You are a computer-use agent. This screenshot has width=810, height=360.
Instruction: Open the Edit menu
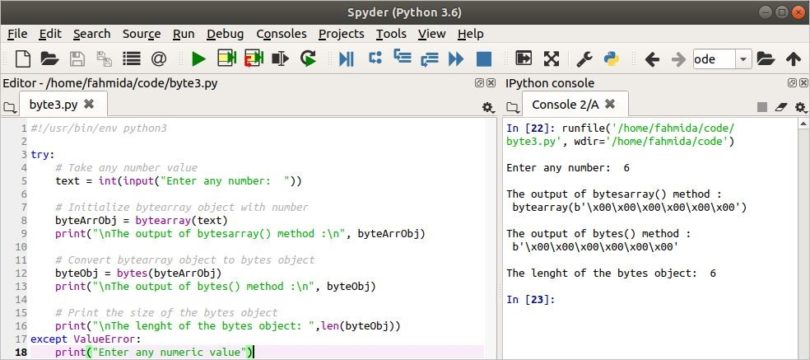pos(50,34)
